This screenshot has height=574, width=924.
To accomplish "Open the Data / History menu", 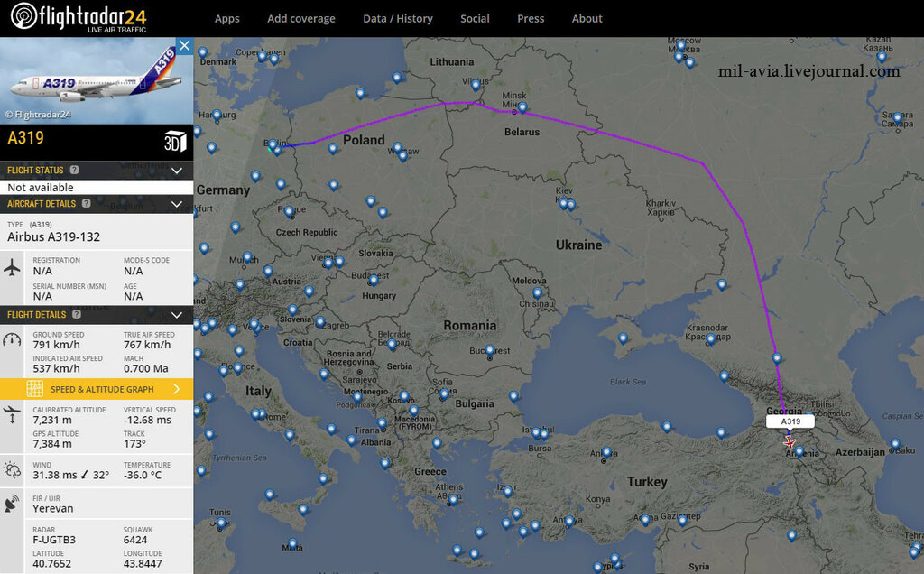I will coord(398,18).
